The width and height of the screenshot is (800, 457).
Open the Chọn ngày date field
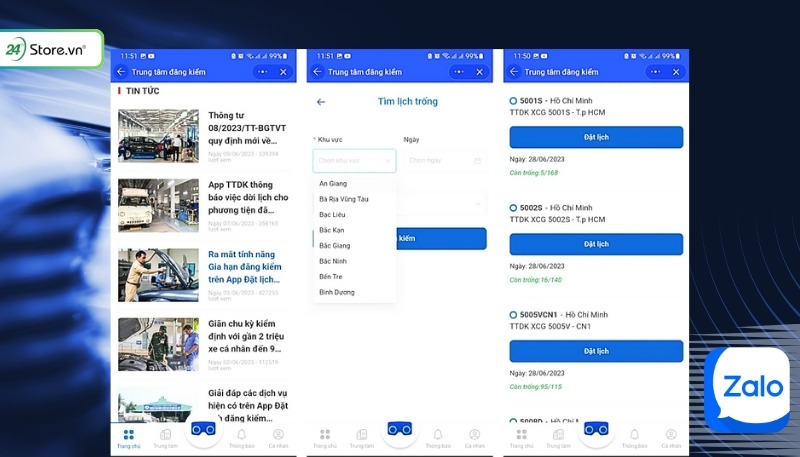coord(445,161)
